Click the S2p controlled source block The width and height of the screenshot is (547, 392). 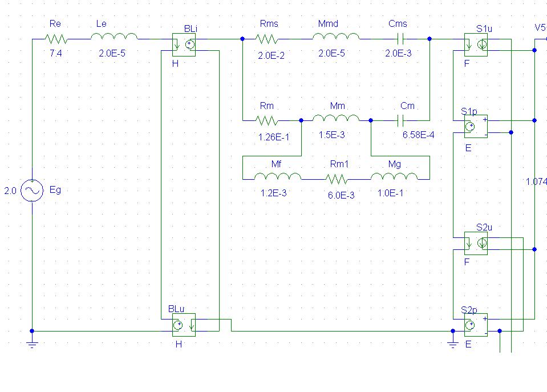[475, 325]
